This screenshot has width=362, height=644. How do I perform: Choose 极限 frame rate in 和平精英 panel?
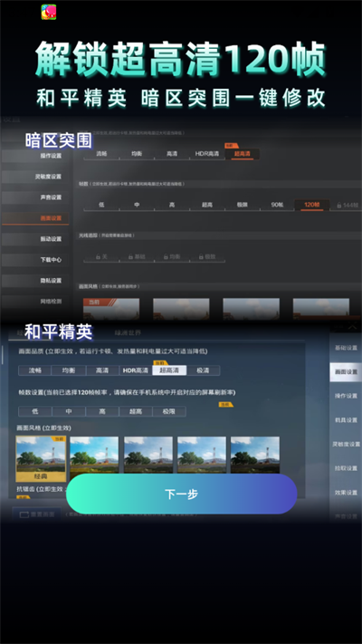tap(169, 411)
